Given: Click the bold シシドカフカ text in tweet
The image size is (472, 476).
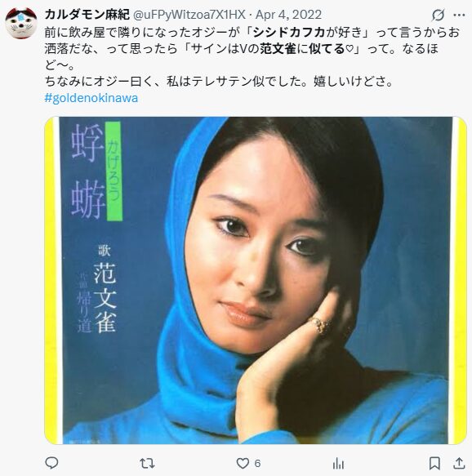Looking at the screenshot, I should 289,32.
